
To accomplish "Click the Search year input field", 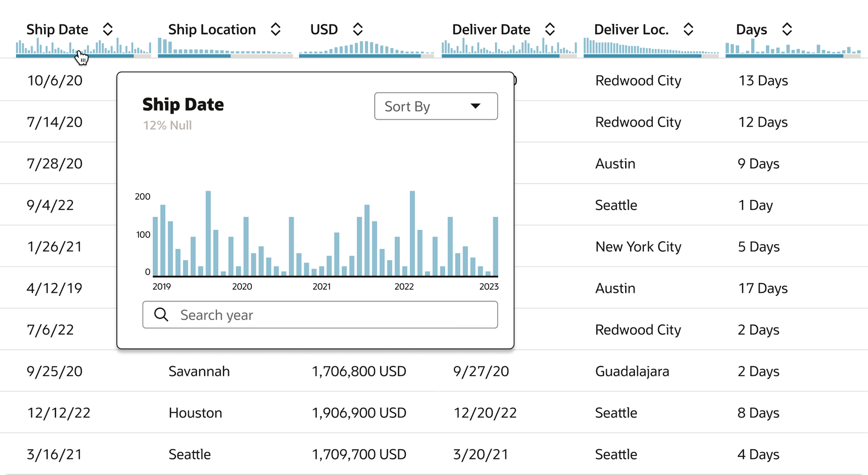I will click(319, 315).
